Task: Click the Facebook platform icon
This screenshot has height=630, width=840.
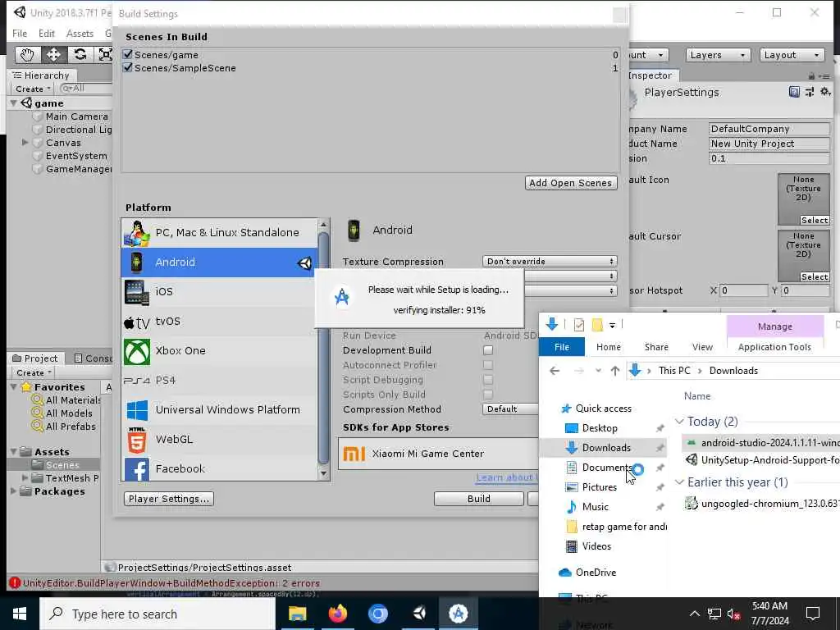Action: click(137, 469)
